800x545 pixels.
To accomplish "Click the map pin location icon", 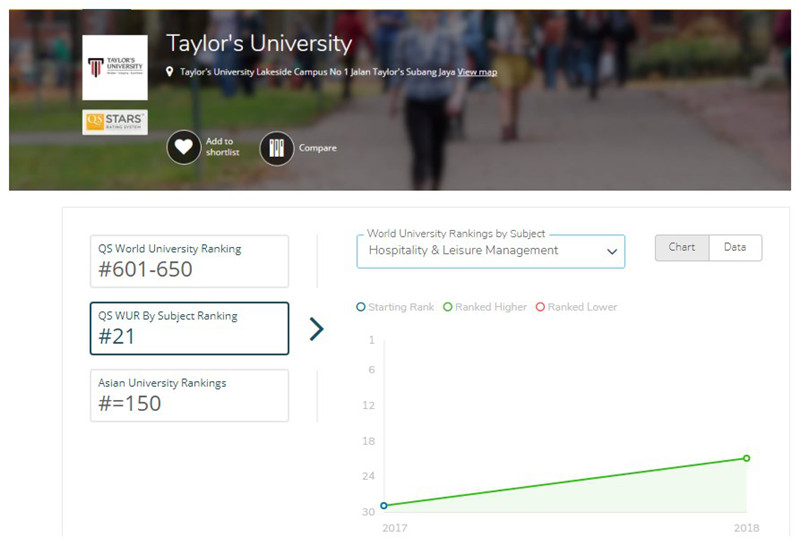I will pyautogui.click(x=169, y=72).
